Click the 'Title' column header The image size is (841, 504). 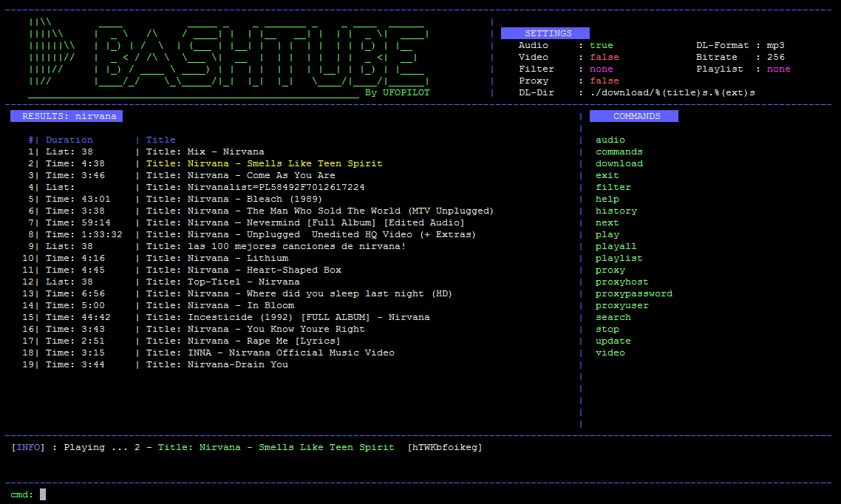click(x=161, y=140)
